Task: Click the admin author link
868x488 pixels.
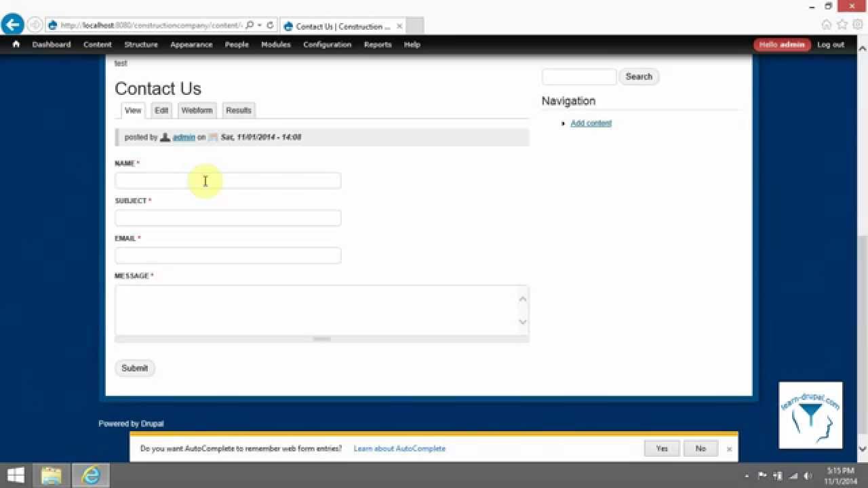Action: (184, 137)
